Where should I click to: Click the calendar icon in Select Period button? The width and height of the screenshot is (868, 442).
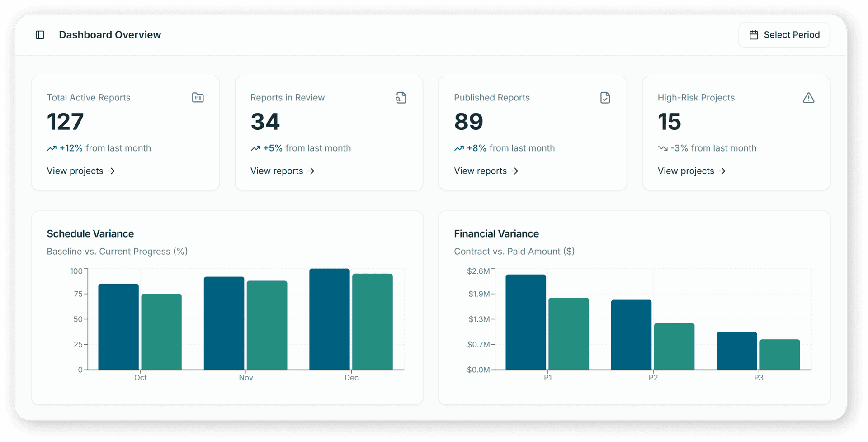coord(754,34)
